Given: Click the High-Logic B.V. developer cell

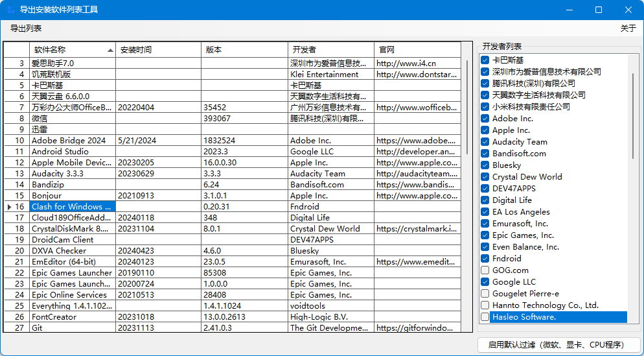Looking at the screenshot, I should (x=330, y=317).
